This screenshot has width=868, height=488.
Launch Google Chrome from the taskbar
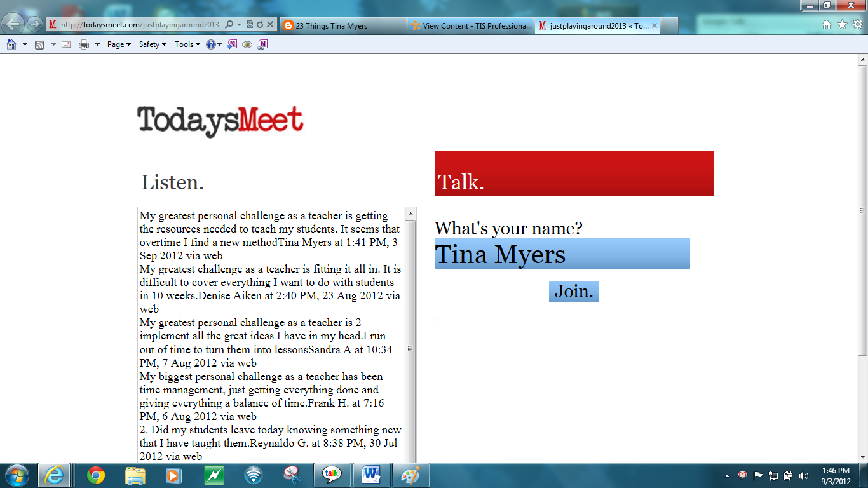coord(96,475)
